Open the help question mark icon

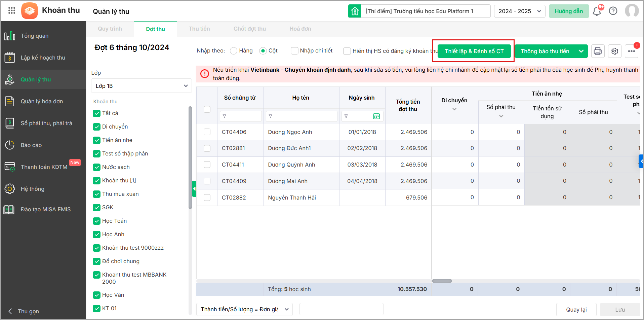[x=613, y=11]
